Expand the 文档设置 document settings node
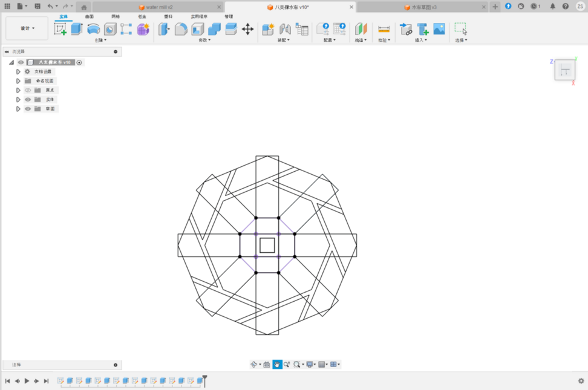 click(19, 71)
